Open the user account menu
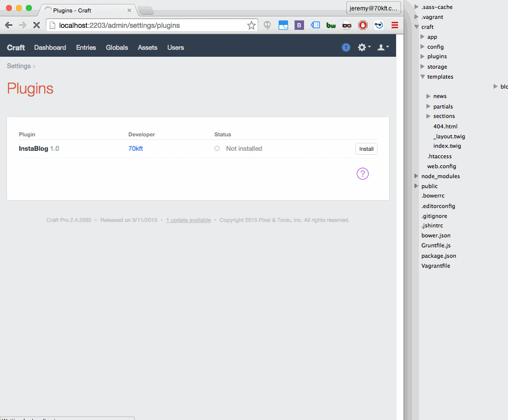The image size is (508, 420). point(383,47)
